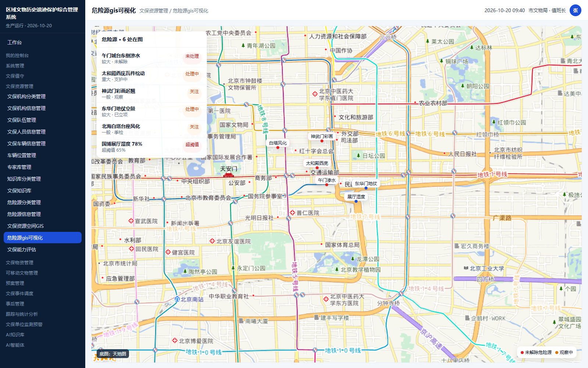This screenshot has height=368, width=588.
Task: Go to 文保车辆信息管理
Action: click(x=43, y=144)
